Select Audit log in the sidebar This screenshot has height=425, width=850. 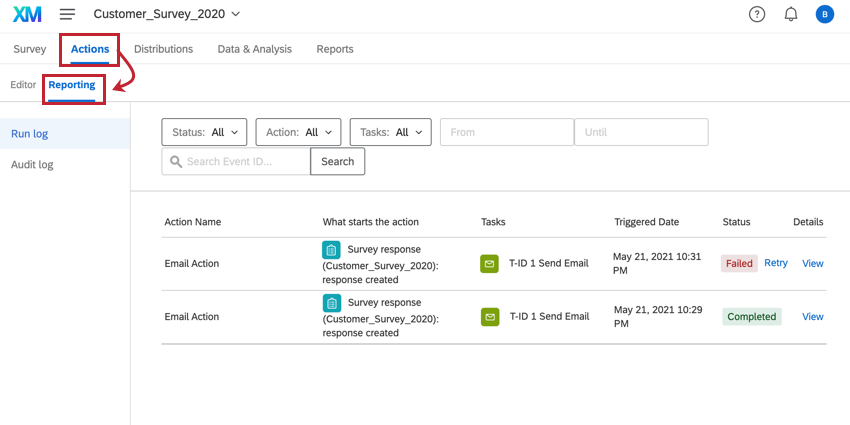pyautogui.click(x=32, y=164)
